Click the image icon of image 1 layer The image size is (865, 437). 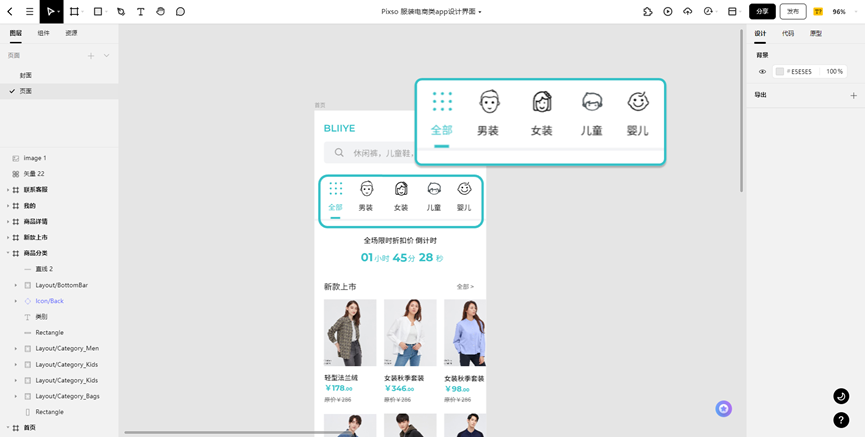[15, 158]
